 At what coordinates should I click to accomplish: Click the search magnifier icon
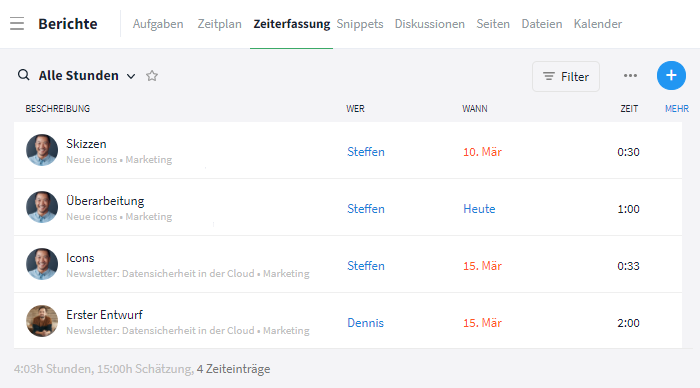(24, 75)
